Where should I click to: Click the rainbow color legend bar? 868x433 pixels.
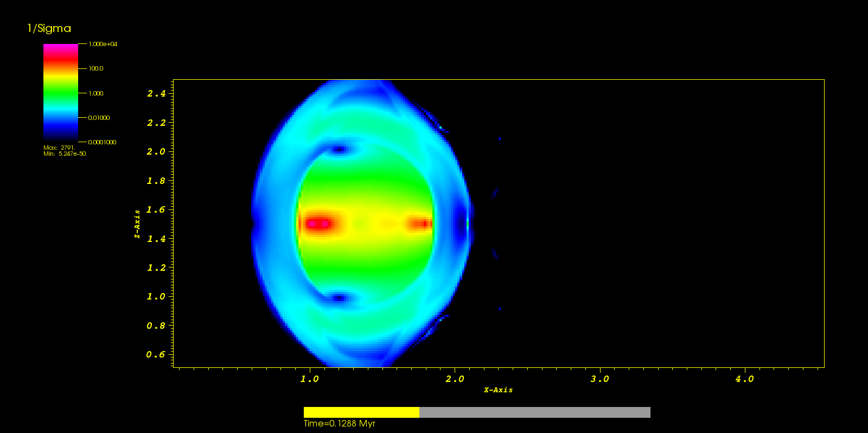coord(61,93)
